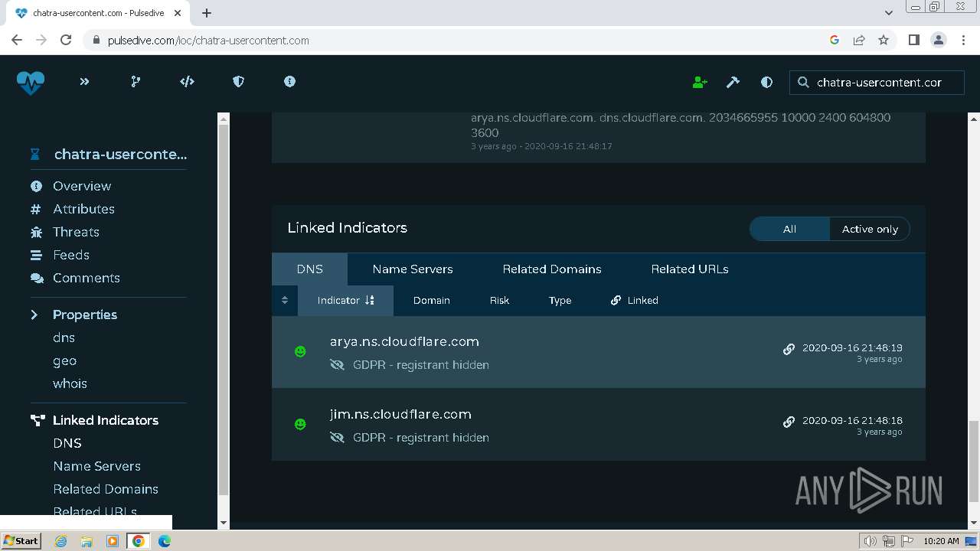This screenshot has width=980, height=551.
Task: Open Chrome three-dot menu
Action: click(x=963, y=40)
